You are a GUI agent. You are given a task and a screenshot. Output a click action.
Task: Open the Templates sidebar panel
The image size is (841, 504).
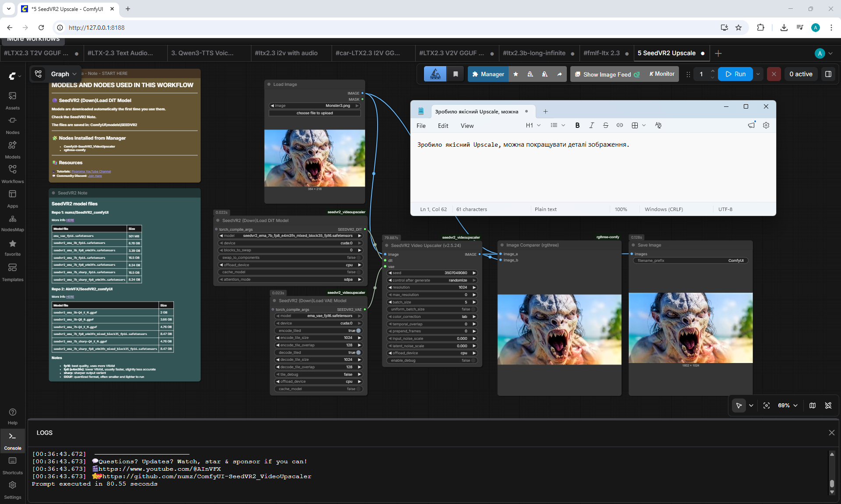click(12, 272)
